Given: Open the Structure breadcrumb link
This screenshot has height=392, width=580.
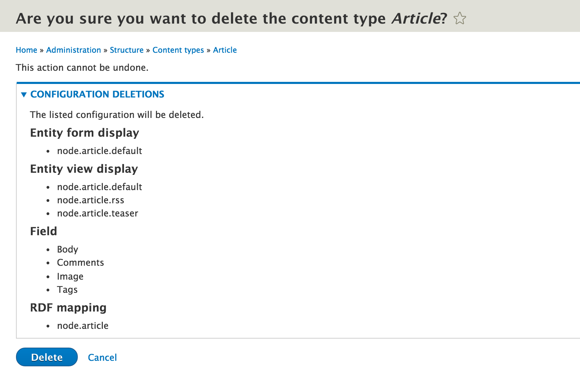Looking at the screenshot, I should point(127,50).
